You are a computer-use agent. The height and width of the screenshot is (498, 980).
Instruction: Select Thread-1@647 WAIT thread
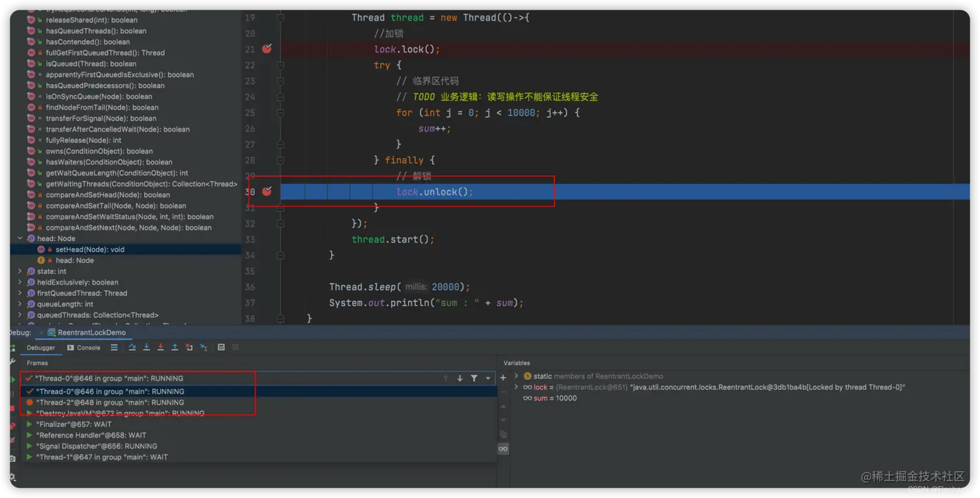(259, 457)
